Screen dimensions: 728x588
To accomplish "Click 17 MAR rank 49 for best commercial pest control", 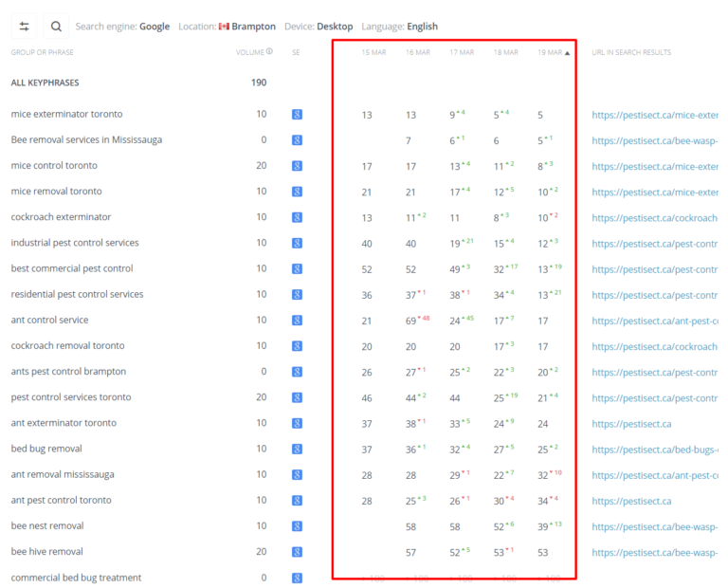I will [455, 269].
